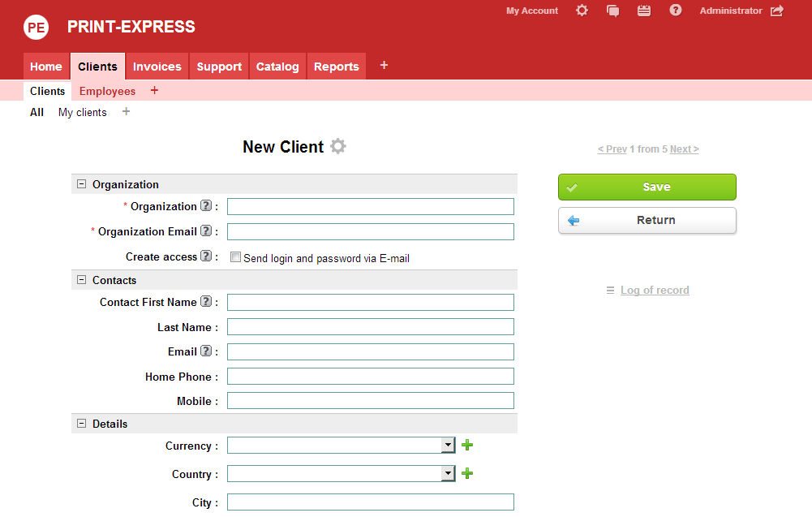Go to the Home tab

pyautogui.click(x=46, y=67)
